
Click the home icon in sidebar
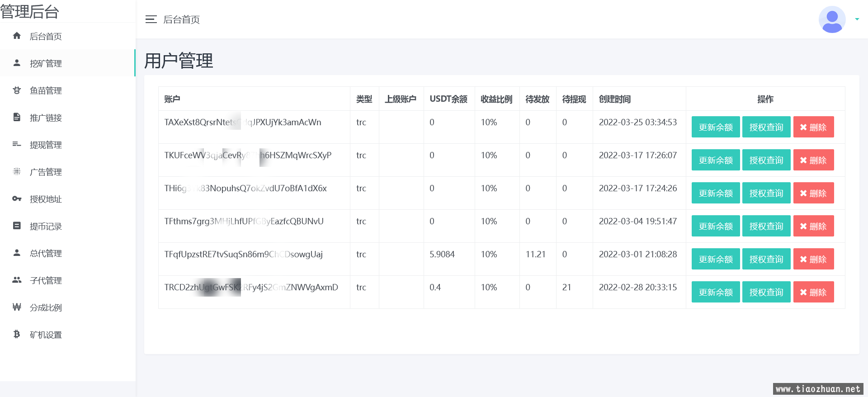(x=17, y=36)
